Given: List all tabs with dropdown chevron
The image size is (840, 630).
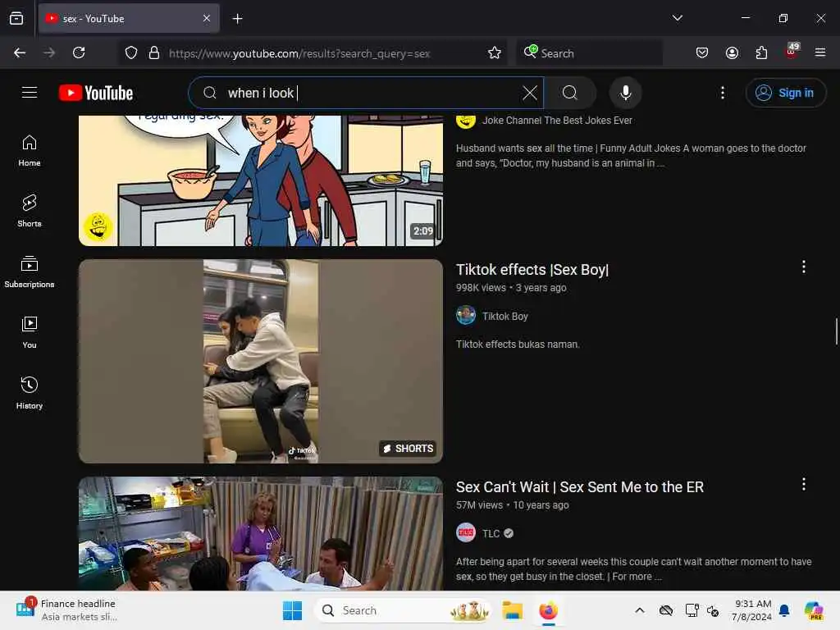Looking at the screenshot, I should tap(677, 18).
